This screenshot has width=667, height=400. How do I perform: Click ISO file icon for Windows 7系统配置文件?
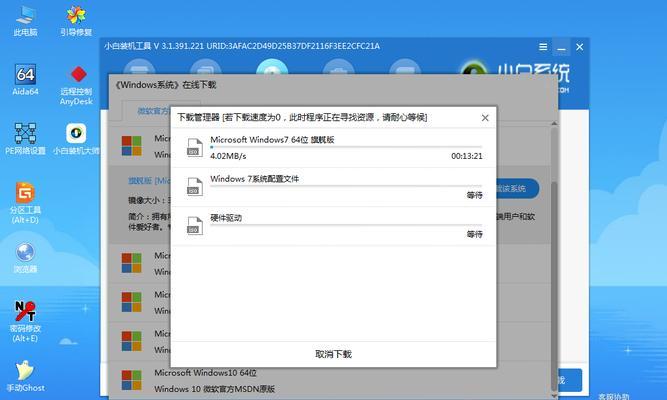(194, 187)
